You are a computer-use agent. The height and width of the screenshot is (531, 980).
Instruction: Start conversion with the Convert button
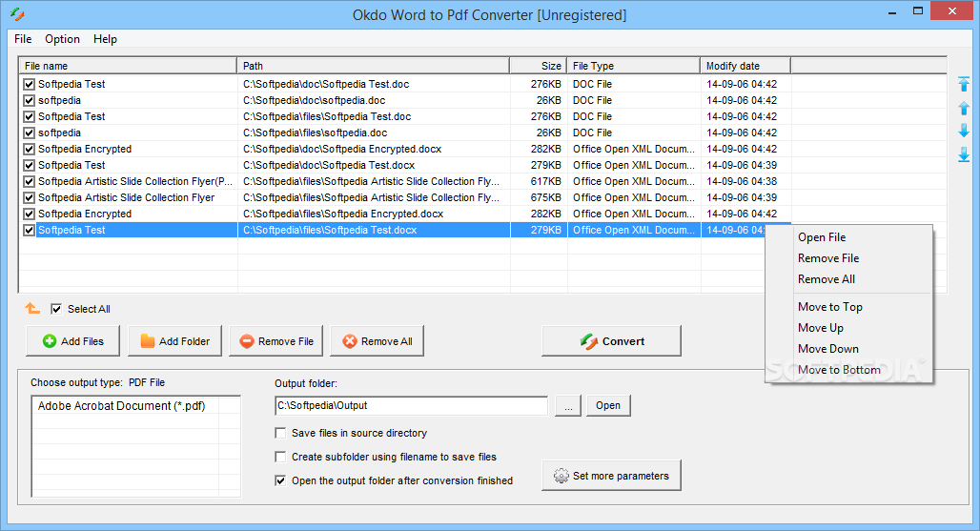click(x=611, y=341)
